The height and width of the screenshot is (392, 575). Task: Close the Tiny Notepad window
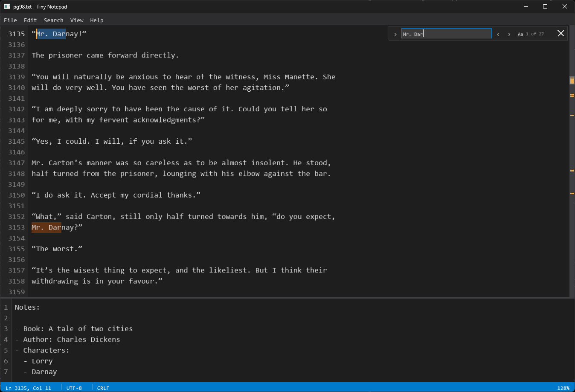coord(565,6)
